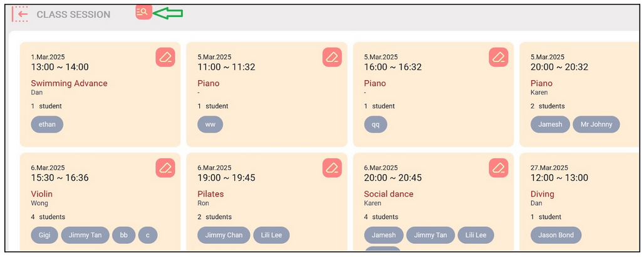This screenshot has width=644, height=257.
Task: Edit the Violin class session
Action: point(165,168)
